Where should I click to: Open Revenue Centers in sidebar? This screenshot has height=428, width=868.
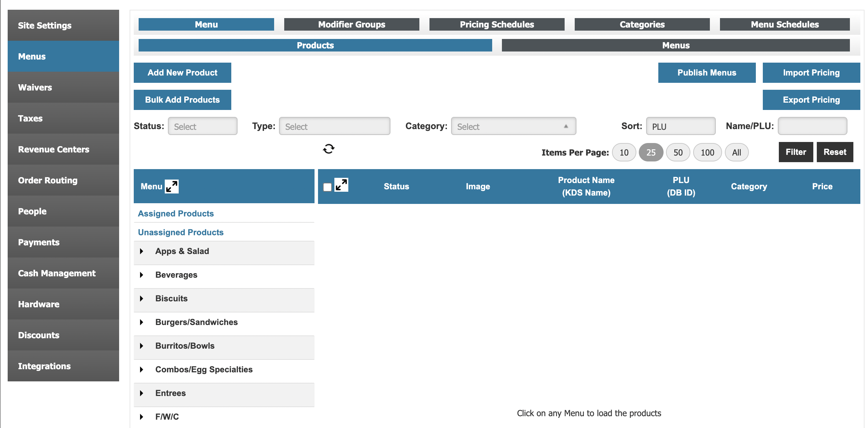pyautogui.click(x=54, y=149)
